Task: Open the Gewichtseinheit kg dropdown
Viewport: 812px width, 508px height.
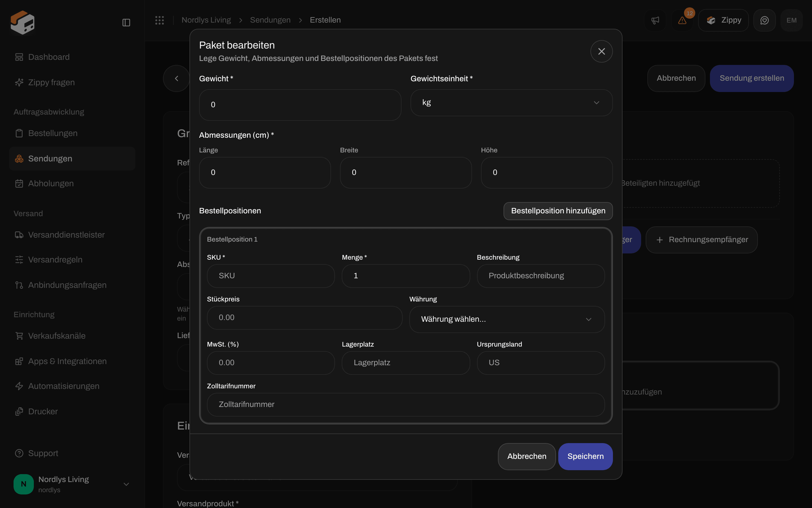Action: click(511, 102)
